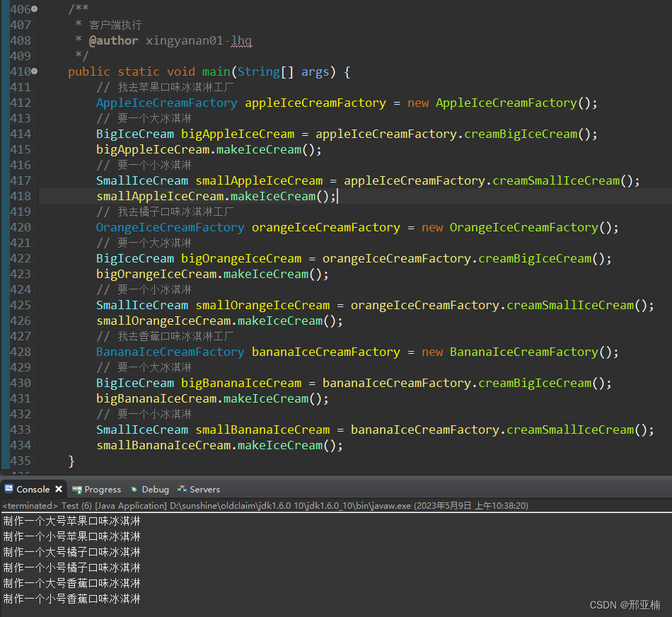Click creamSmallIceCream call on line 417

(x=556, y=181)
